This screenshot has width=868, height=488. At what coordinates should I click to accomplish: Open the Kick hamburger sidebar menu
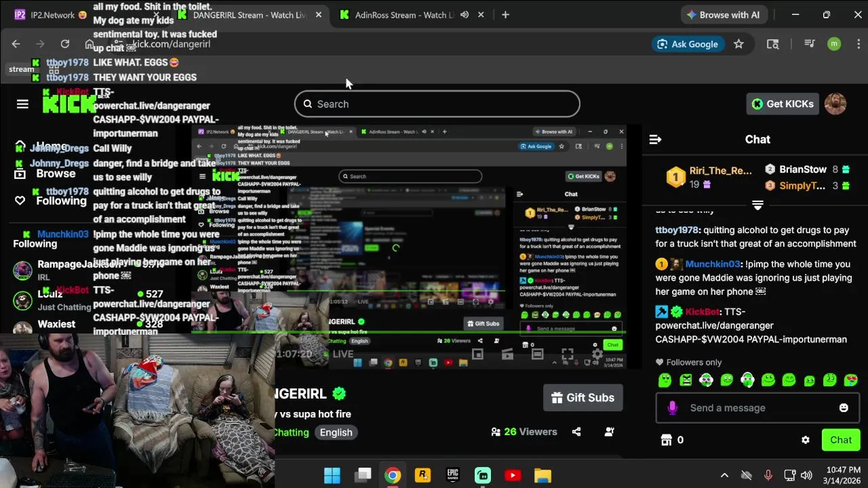pyautogui.click(x=22, y=104)
